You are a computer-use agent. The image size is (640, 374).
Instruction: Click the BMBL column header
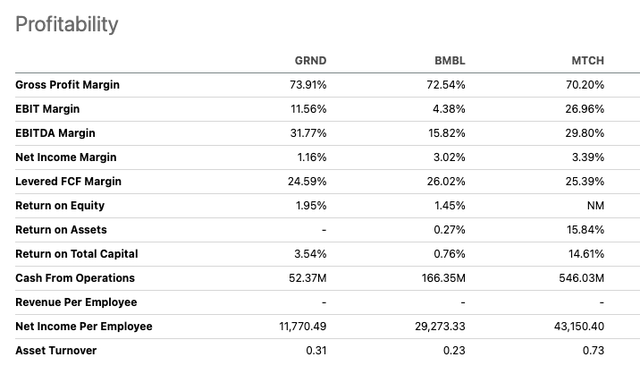[449, 60]
